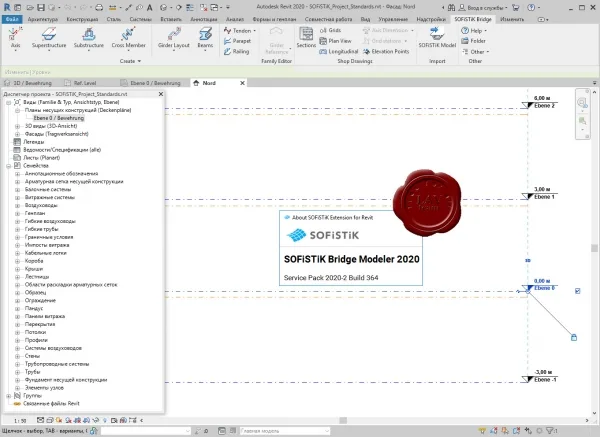This screenshot has width=600, height=437.
Task: Click the horizontal scrollbar thumb in view
Action: [343, 420]
